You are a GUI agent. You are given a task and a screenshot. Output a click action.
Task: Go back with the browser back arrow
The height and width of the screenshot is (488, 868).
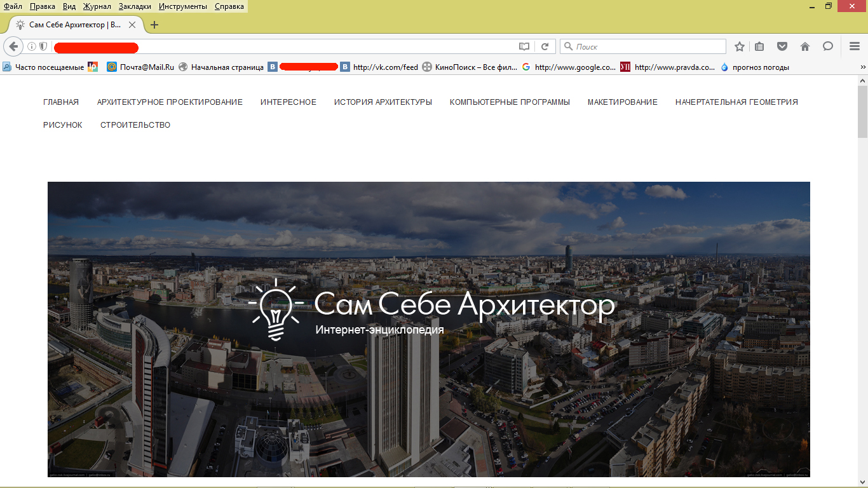click(x=13, y=46)
